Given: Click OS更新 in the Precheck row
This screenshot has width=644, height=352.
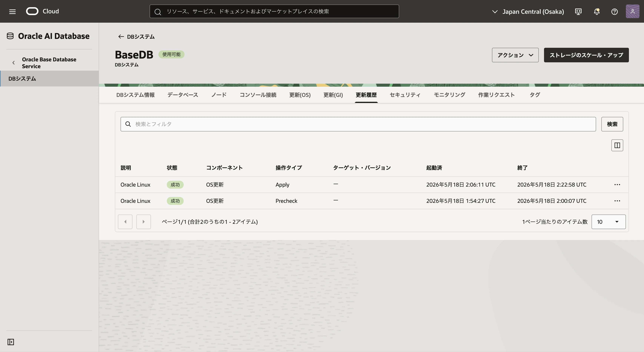Looking at the screenshot, I should (215, 201).
